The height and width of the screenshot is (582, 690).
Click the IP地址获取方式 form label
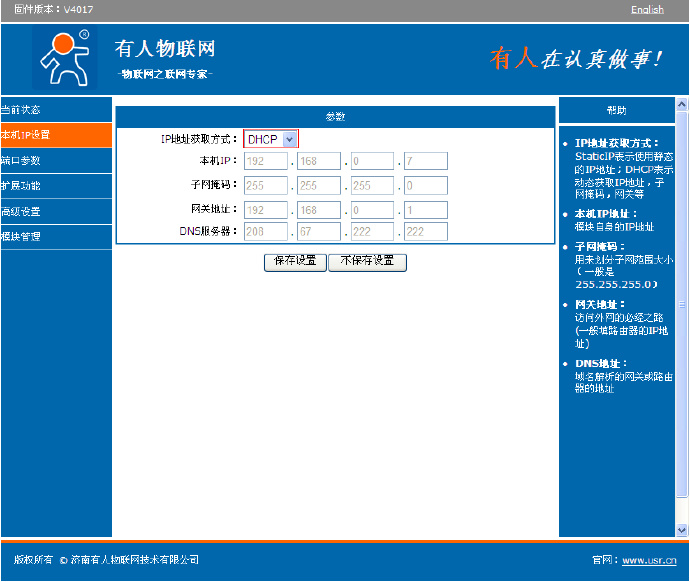(x=198, y=139)
